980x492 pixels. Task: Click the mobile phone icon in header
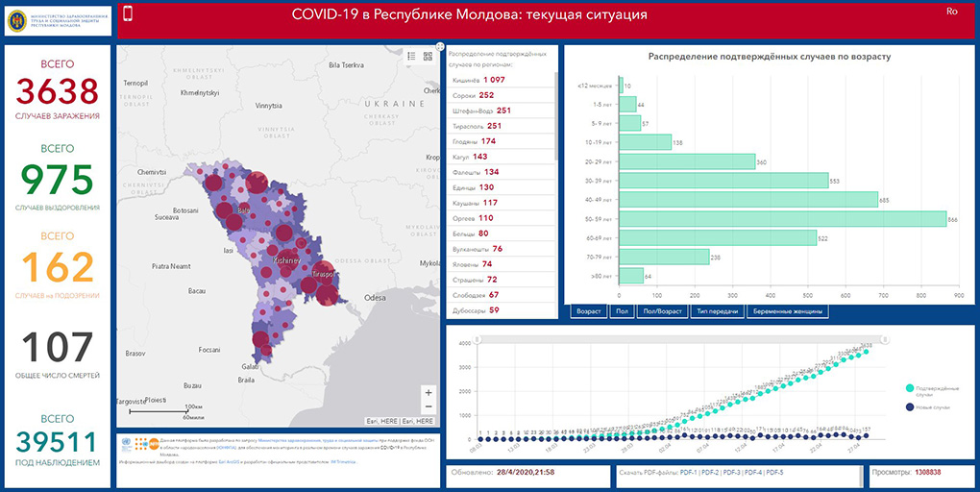coord(128,13)
